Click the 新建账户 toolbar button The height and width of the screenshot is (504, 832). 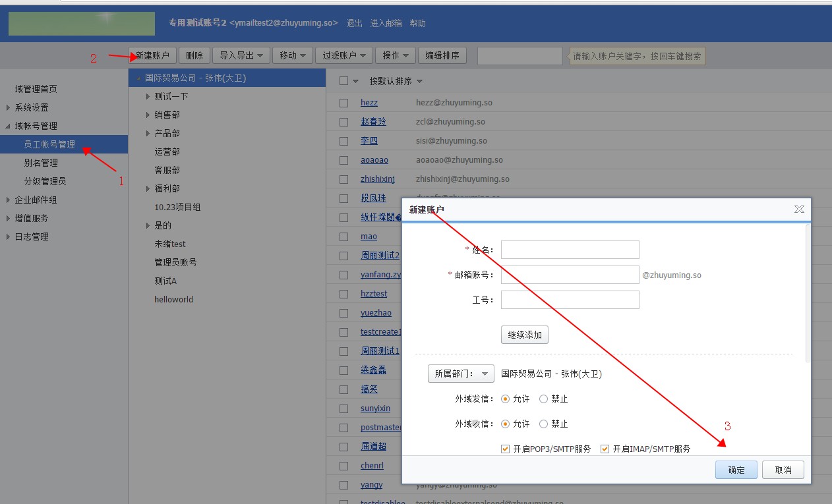pos(152,55)
